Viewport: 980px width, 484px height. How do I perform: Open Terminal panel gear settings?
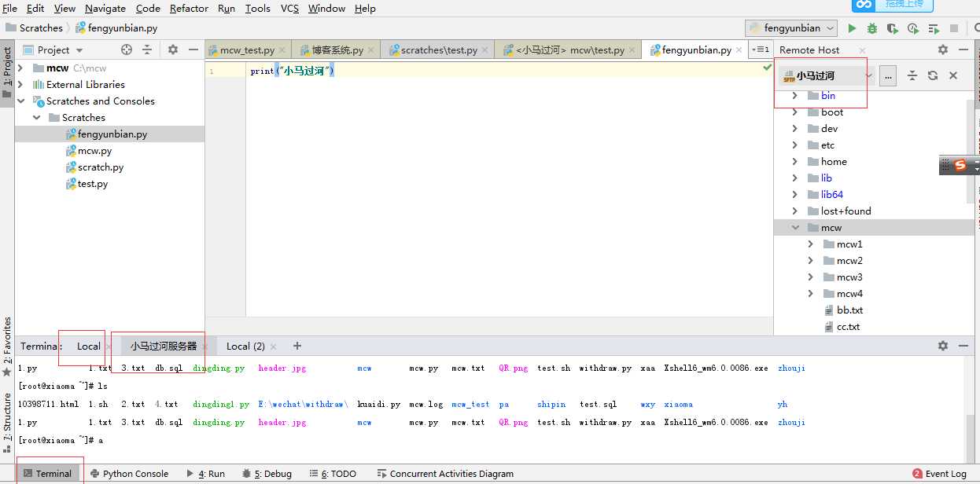point(943,346)
